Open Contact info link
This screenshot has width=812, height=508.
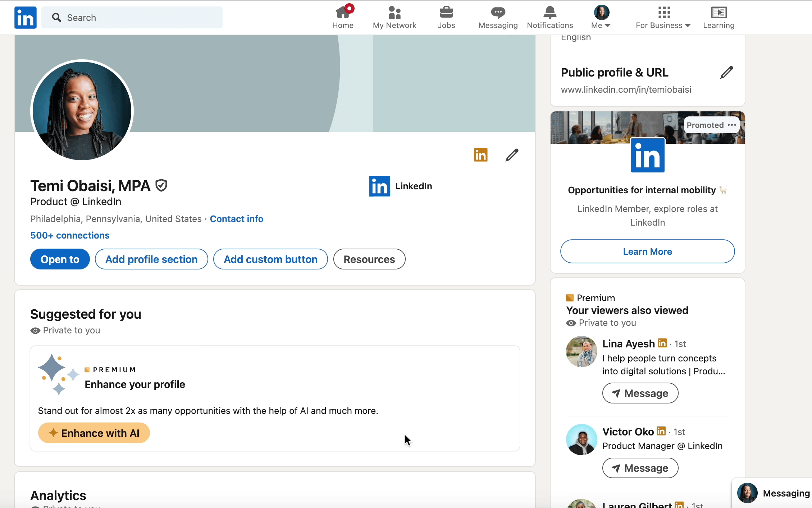coord(237,219)
